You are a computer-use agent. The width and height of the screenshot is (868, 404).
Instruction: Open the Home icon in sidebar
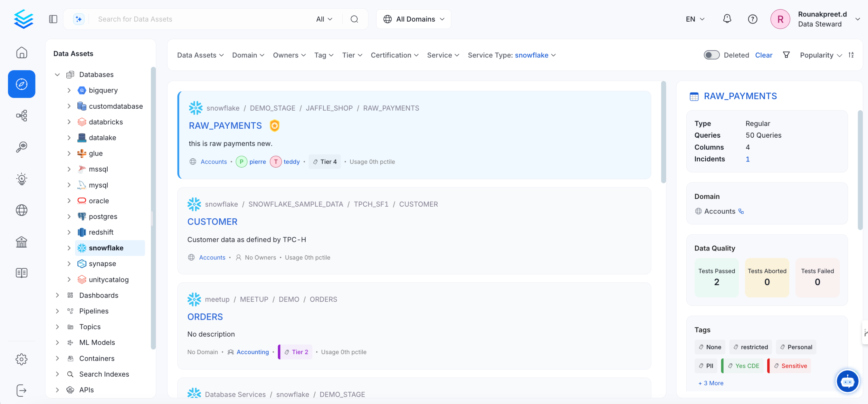[x=22, y=53]
